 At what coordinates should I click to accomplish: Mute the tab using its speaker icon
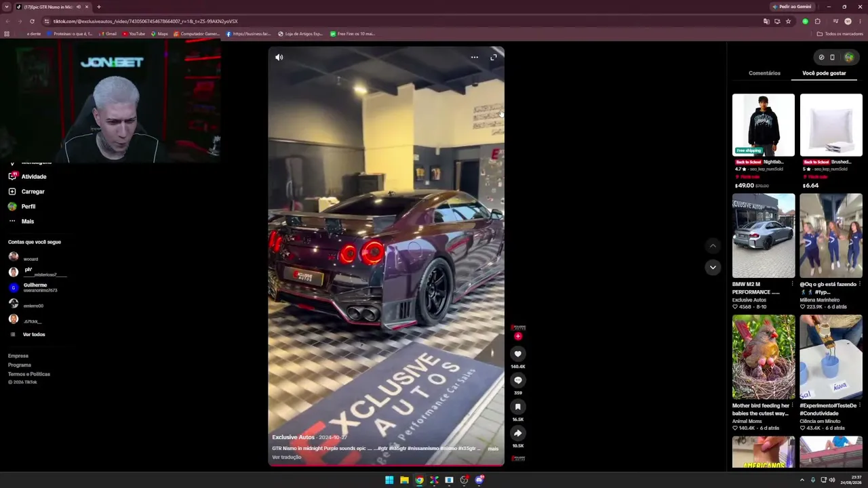[x=78, y=7]
